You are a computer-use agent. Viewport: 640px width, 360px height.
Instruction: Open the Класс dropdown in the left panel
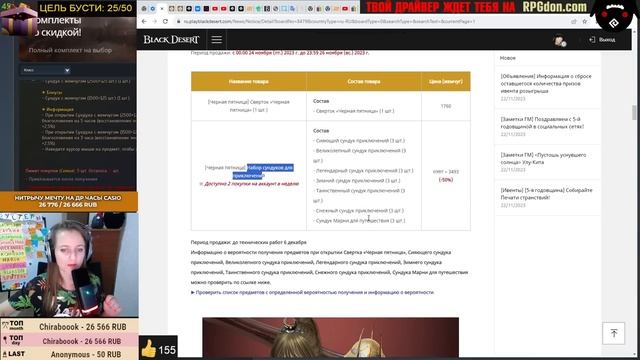pos(45,70)
